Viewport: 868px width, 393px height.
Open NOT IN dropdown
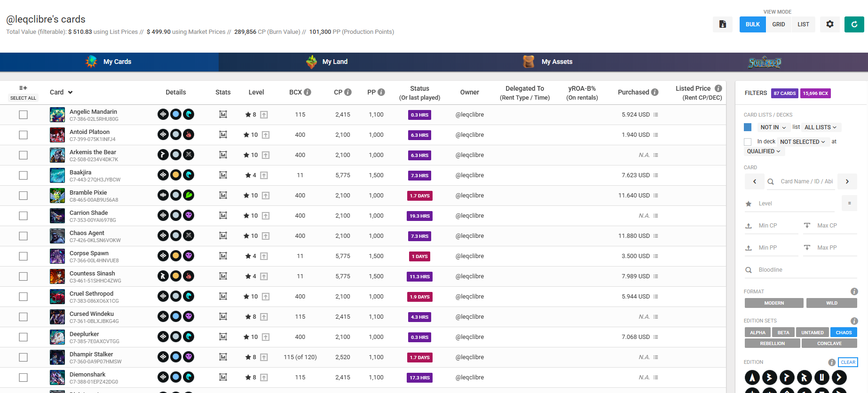point(773,127)
